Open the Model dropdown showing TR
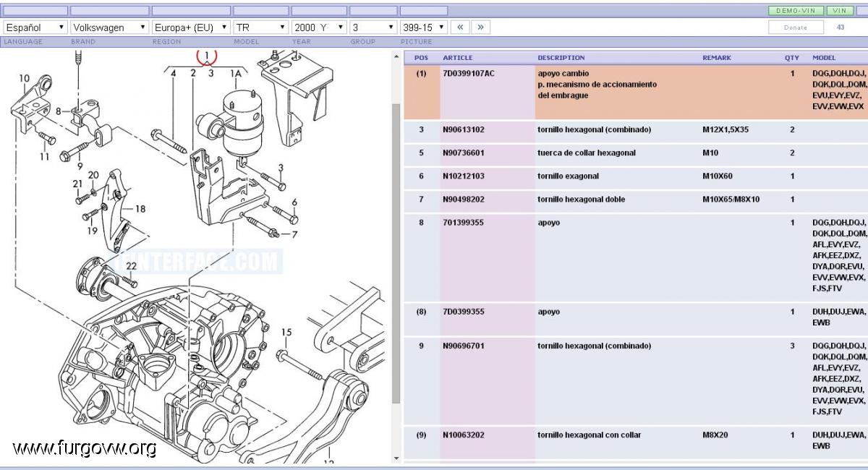The image size is (868, 470). point(261,27)
